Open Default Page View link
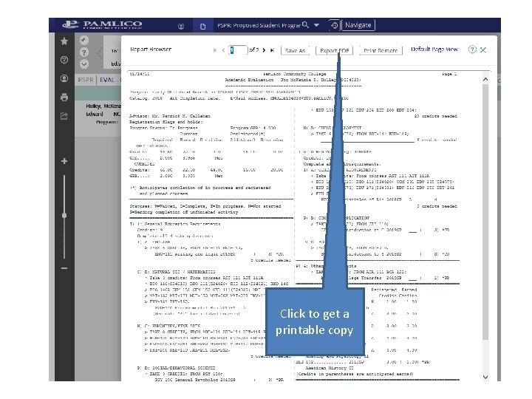The image size is (532, 399). (x=434, y=50)
